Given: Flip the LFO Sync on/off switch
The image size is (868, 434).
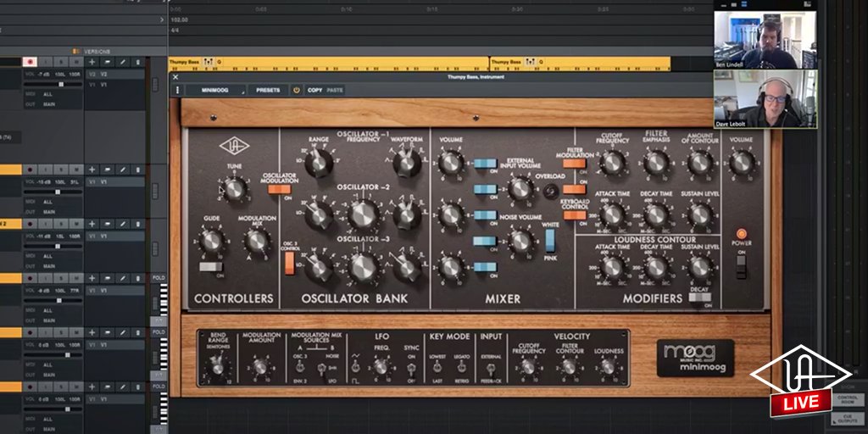Looking at the screenshot, I should tap(411, 366).
